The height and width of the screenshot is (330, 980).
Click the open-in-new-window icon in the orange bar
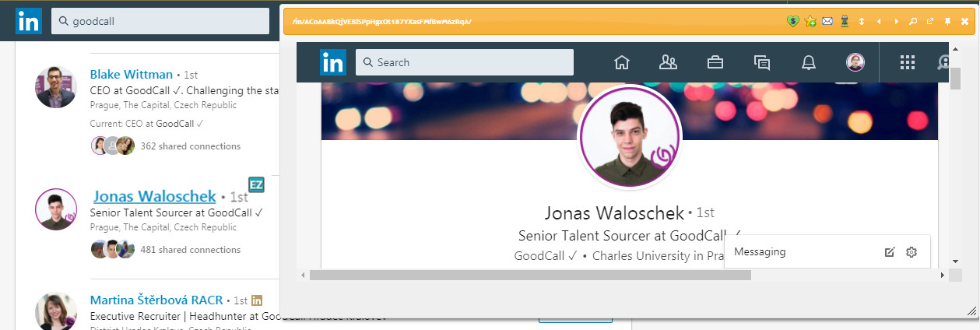pos(930,21)
